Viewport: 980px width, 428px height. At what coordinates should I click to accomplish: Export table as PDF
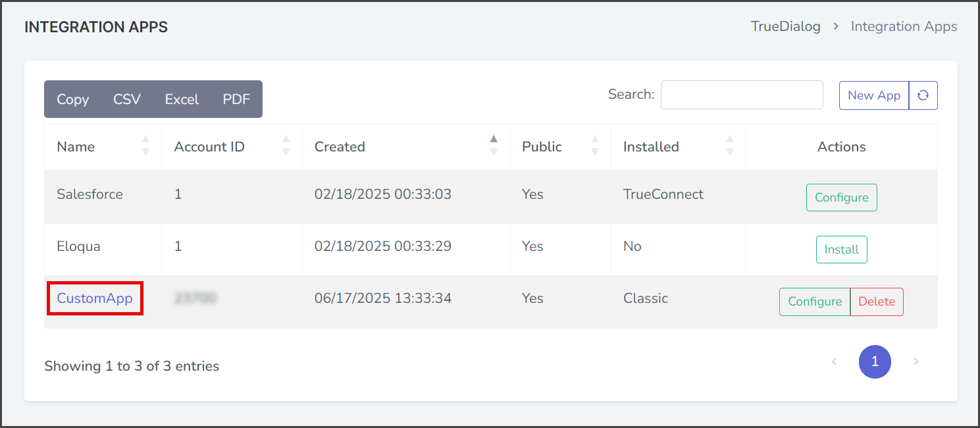coord(236,99)
